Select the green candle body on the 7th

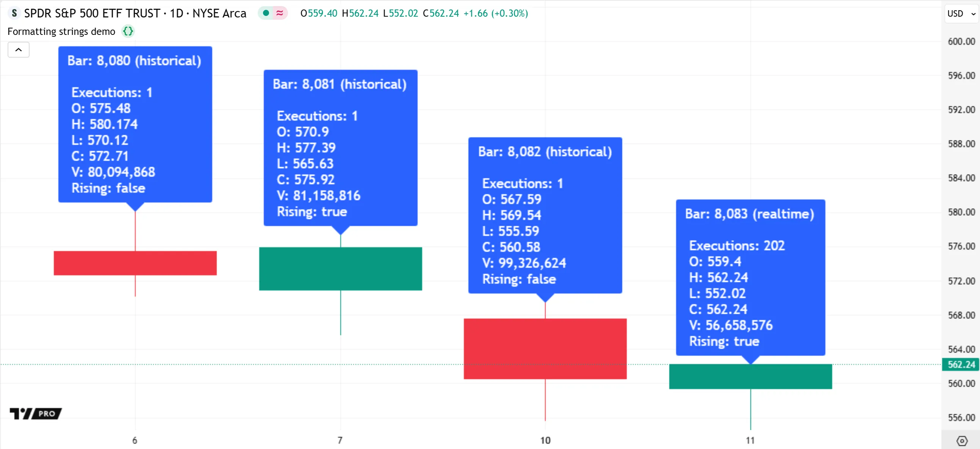click(x=340, y=268)
